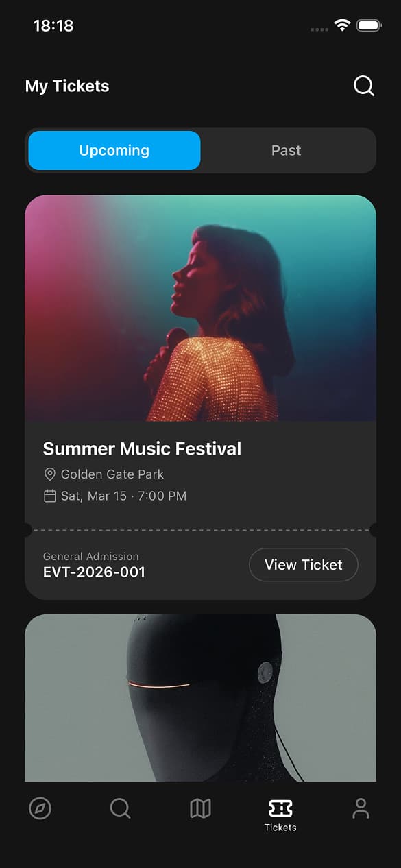Select the EVT-2026-001 ticket number
This screenshot has width=401, height=868.
click(x=94, y=572)
